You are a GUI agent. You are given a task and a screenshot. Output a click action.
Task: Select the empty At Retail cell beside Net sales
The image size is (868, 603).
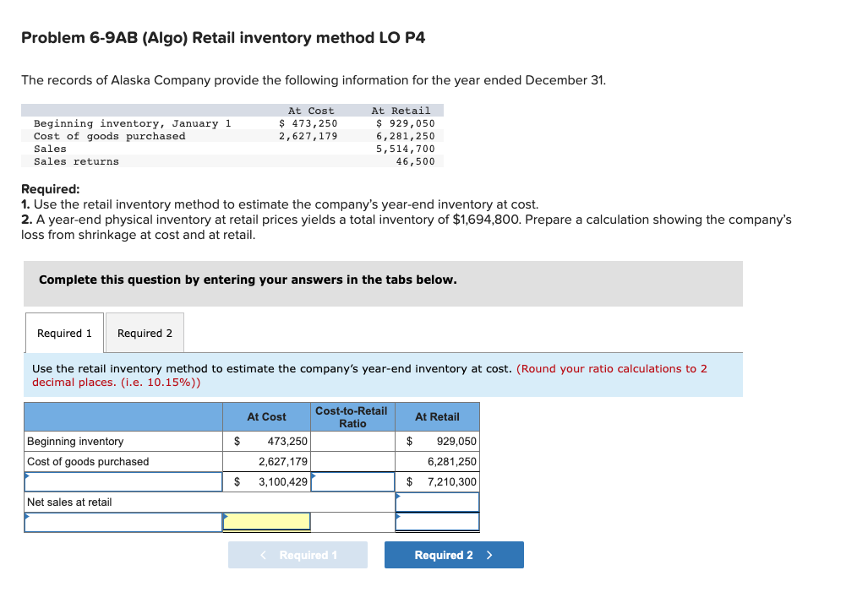437,502
